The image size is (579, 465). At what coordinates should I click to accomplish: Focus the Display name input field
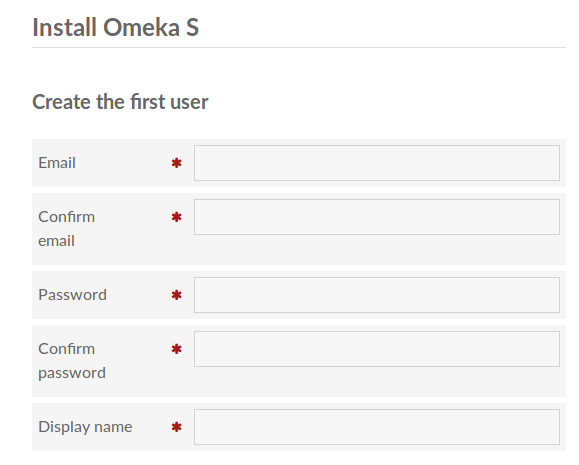pyautogui.click(x=377, y=427)
